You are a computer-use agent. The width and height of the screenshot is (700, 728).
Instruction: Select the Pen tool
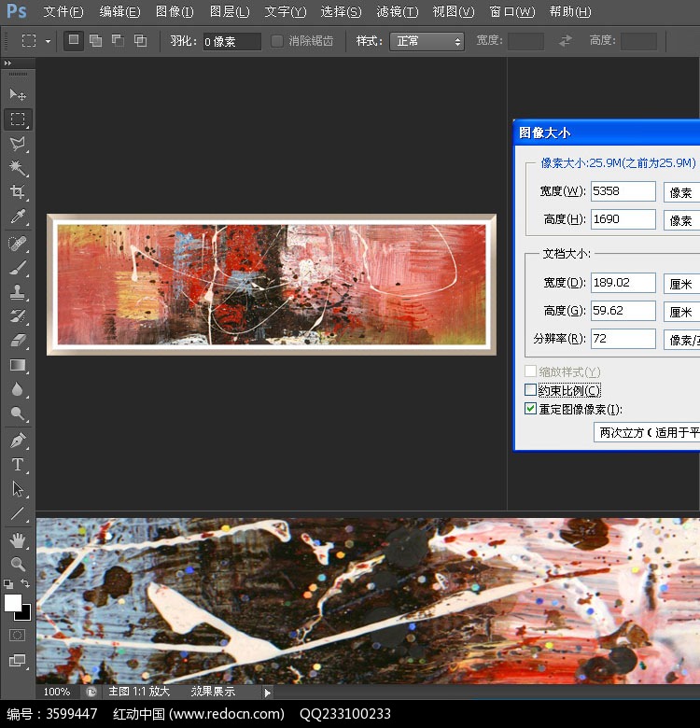(x=18, y=441)
